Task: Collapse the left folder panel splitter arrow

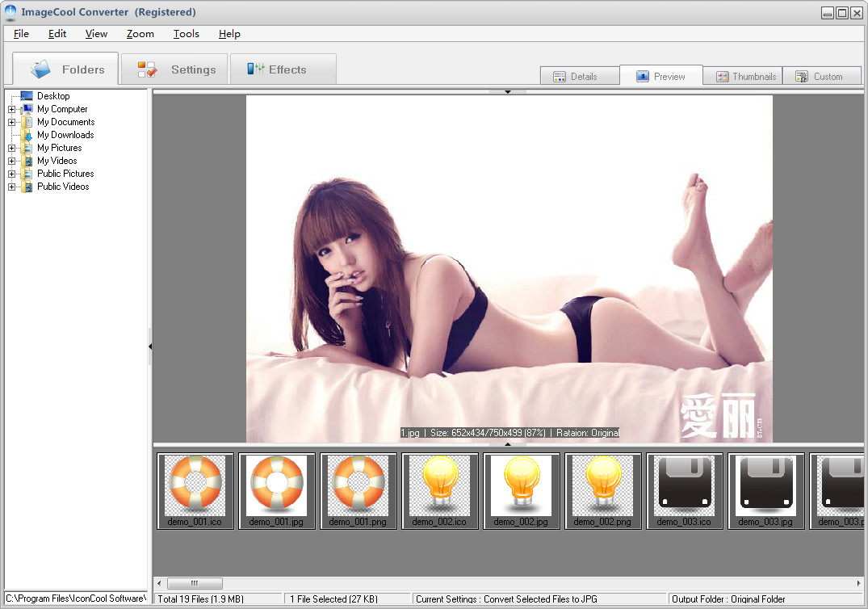Action: [x=150, y=346]
